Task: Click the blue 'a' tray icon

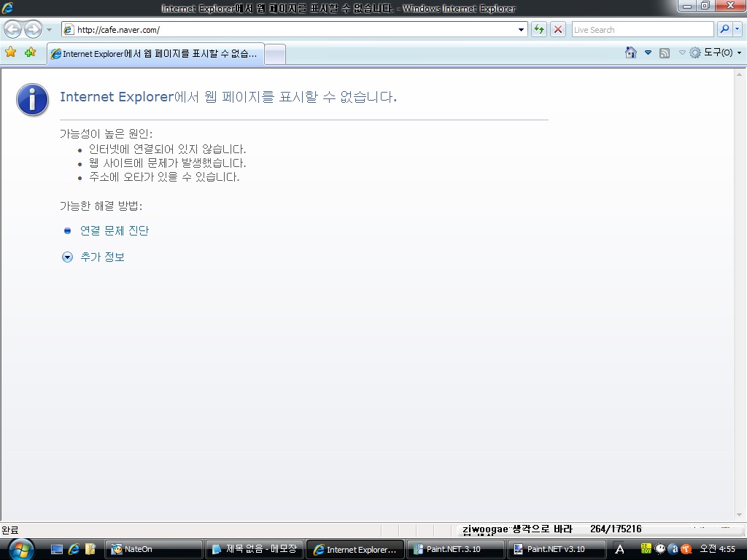Action: click(x=673, y=548)
